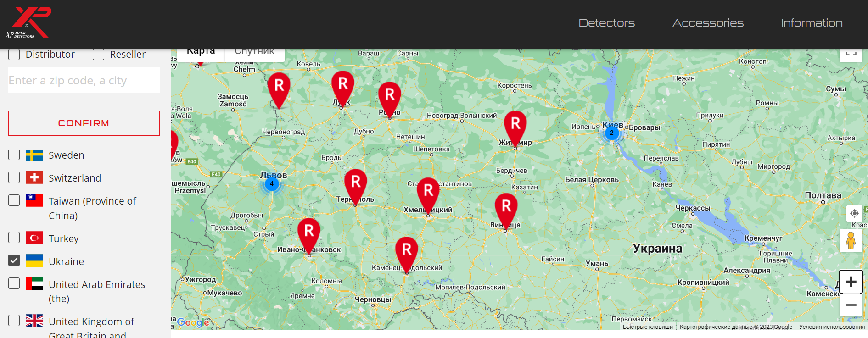Click the Turkey country label
The width and height of the screenshot is (868, 338).
[64, 238]
